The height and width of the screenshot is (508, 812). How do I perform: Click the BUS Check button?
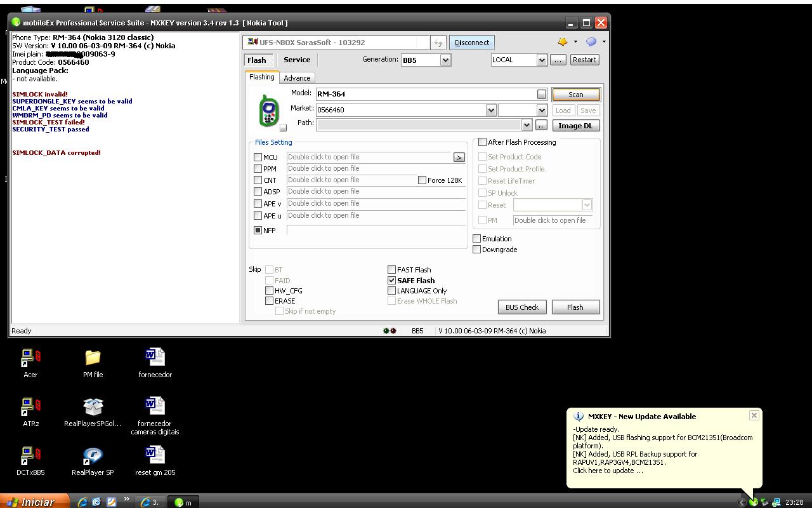521,307
